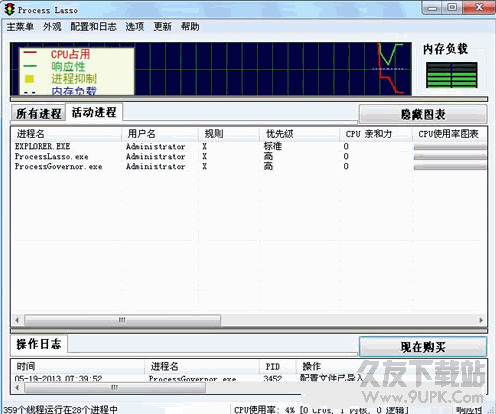Click the process list scroll right arrow
The width and height of the screenshot is (496, 414).
coord(481,320)
